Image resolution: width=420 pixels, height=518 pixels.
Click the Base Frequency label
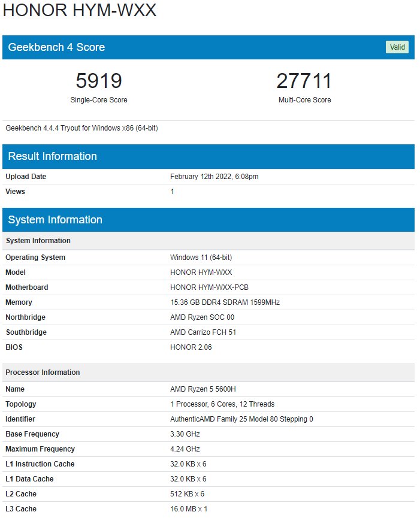32,434
